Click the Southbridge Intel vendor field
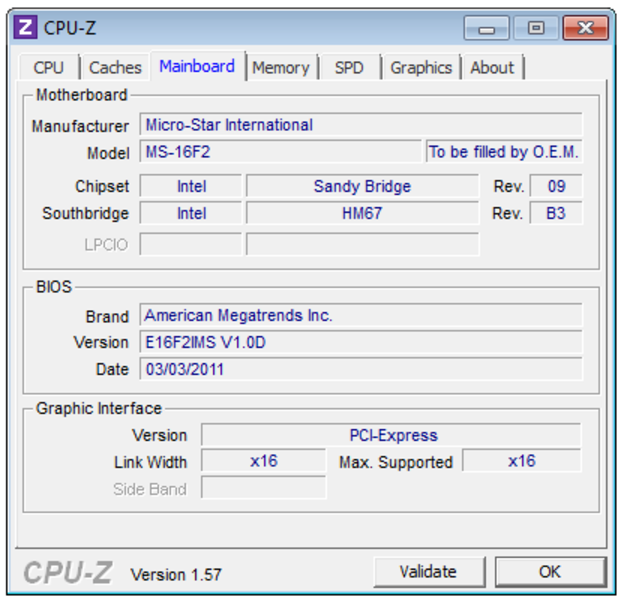This screenshot has height=600, width=621. [191, 213]
